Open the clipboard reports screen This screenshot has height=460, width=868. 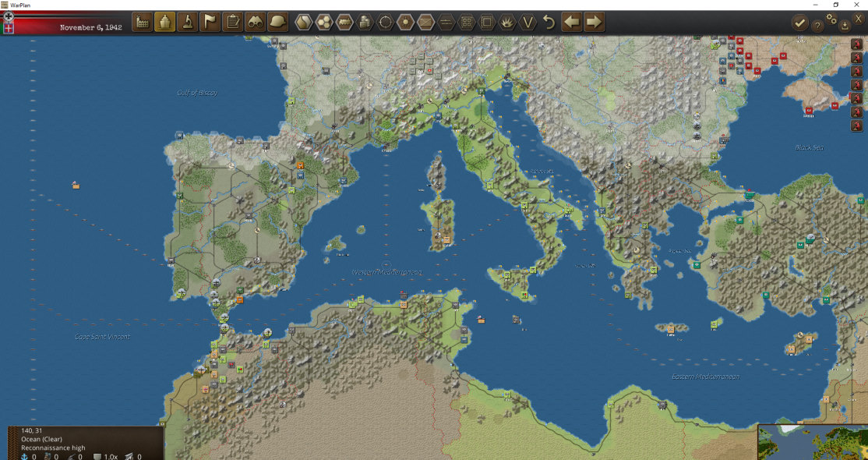(x=232, y=22)
